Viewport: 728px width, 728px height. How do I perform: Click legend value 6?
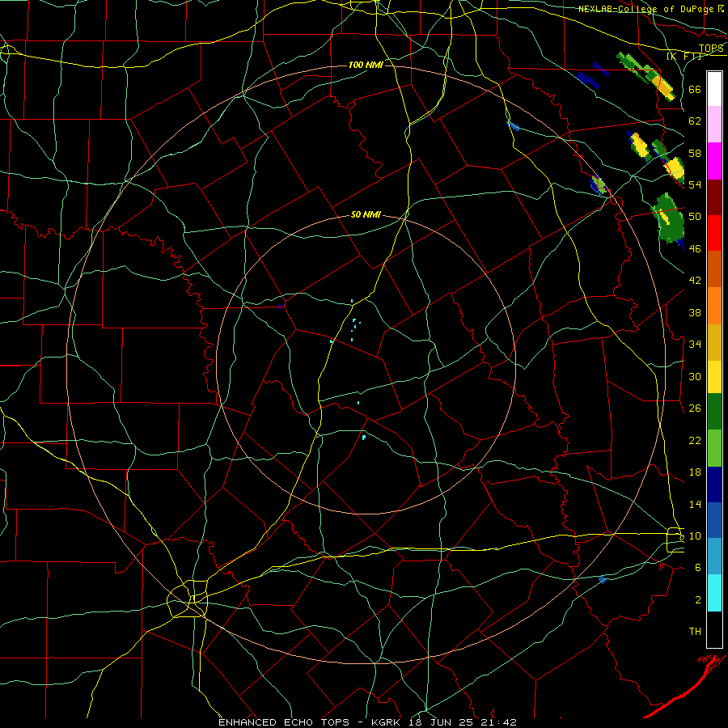tap(698, 568)
